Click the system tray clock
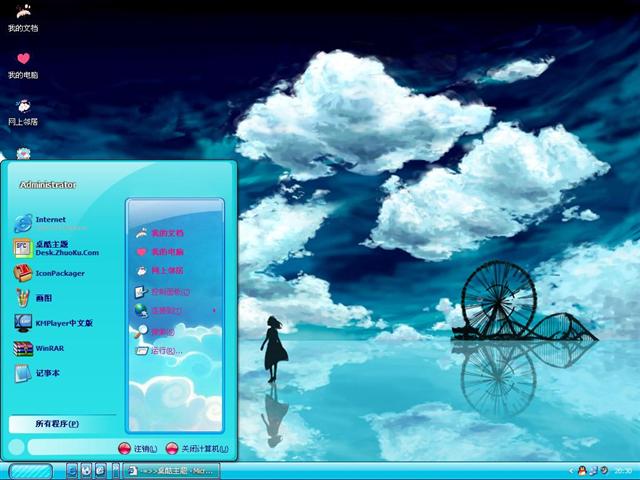Image resolution: width=640 pixels, height=480 pixels. [623, 471]
